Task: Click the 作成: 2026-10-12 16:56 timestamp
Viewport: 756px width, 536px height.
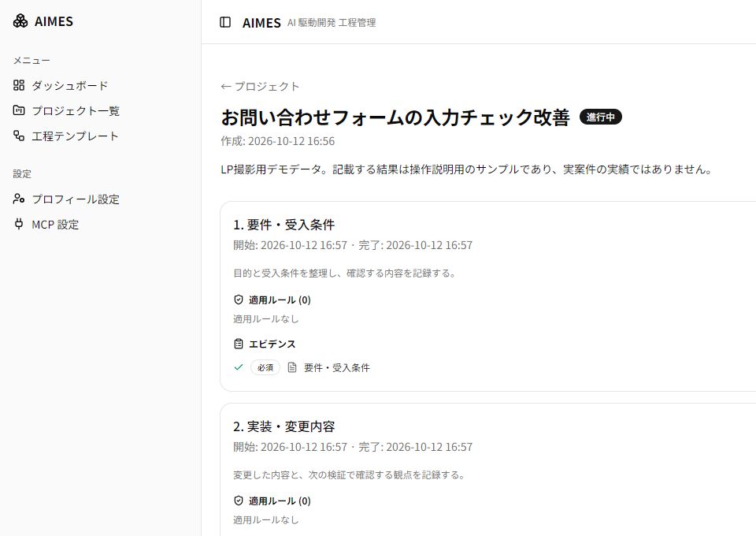Action: 278,141
